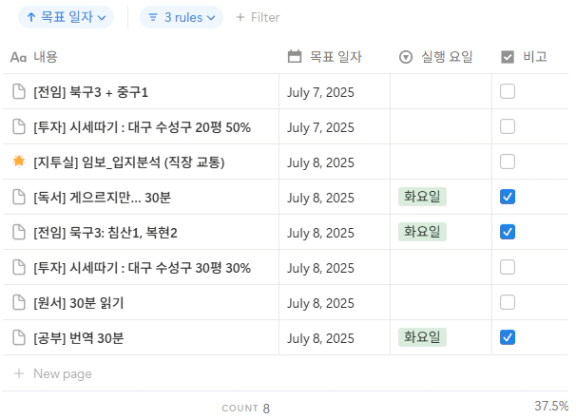Click the page icon next to [원서] 30분 읽기
The image size is (576, 419).
[19, 303]
